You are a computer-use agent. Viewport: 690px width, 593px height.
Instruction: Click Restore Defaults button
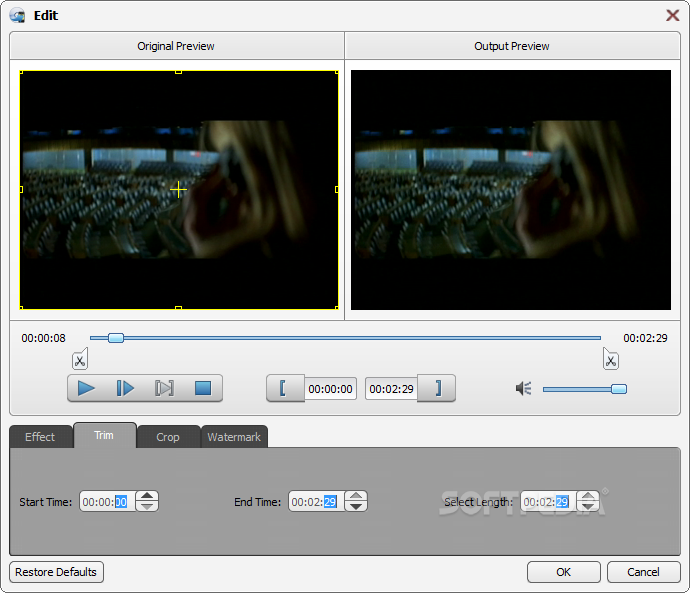pos(56,572)
